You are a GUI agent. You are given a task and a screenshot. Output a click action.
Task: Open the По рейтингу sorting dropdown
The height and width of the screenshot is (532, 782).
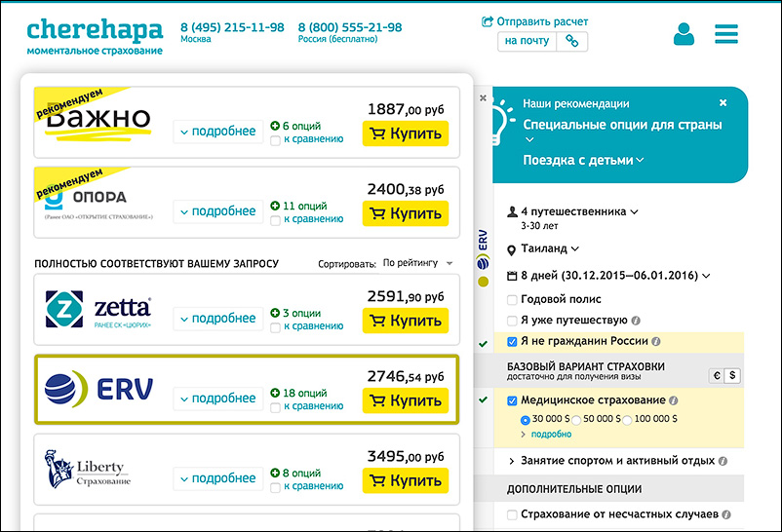[418, 263]
